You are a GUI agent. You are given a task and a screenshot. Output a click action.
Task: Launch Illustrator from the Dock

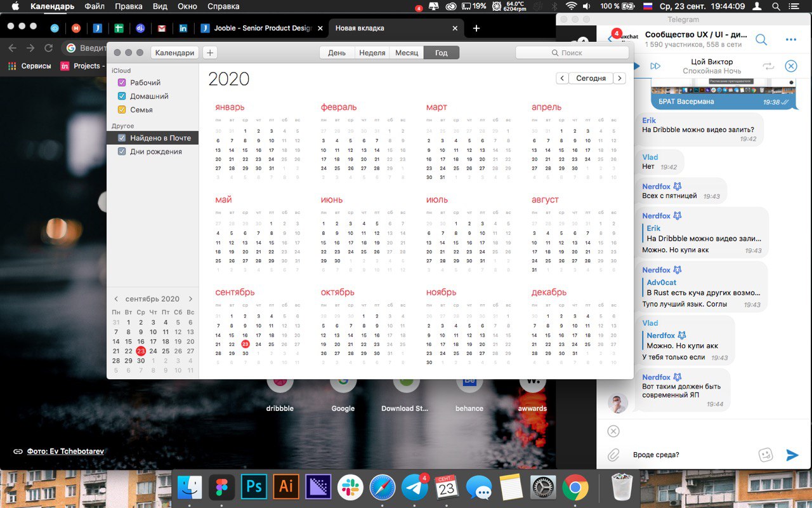click(x=286, y=487)
